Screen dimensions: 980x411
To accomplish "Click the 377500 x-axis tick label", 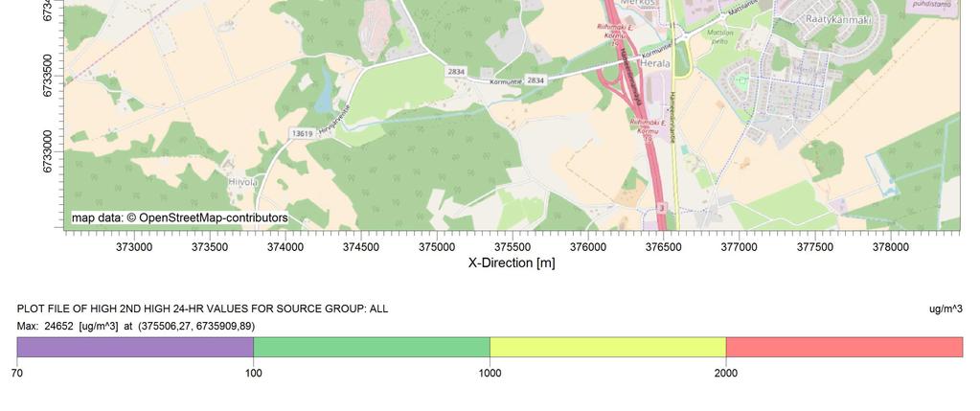I will pos(815,247).
